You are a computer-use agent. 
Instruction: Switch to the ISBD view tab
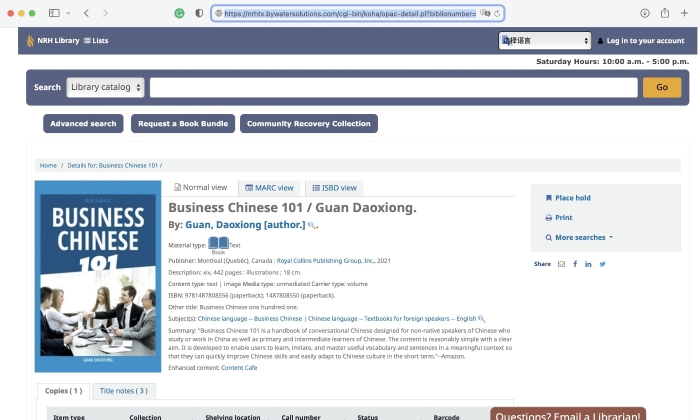[x=334, y=187]
